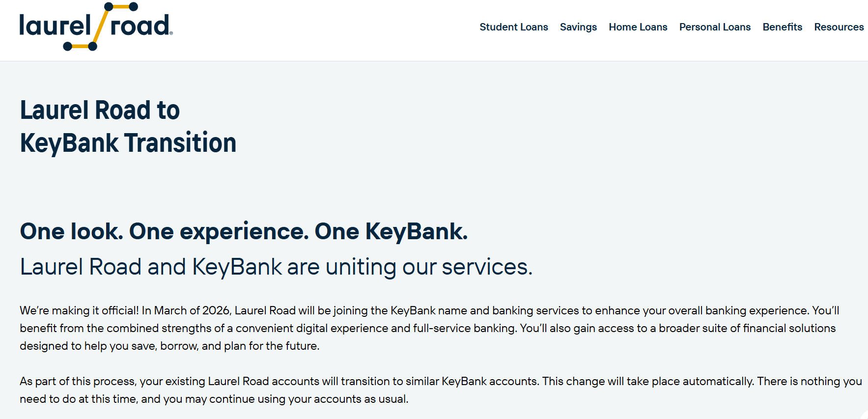Go to Home Loans
This screenshot has height=419, width=868.
click(x=638, y=27)
